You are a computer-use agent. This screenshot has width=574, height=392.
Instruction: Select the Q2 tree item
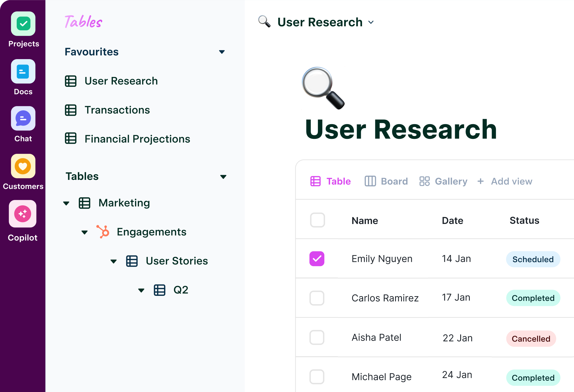(181, 290)
